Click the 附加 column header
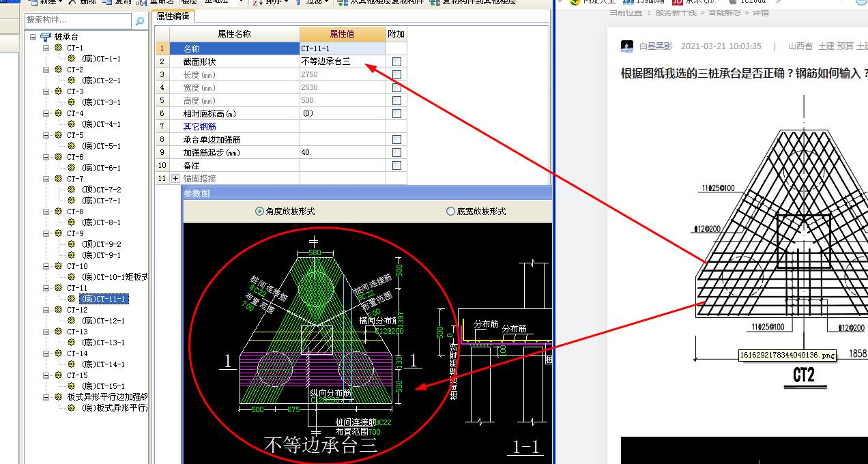The image size is (868, 464). (396, 33)
